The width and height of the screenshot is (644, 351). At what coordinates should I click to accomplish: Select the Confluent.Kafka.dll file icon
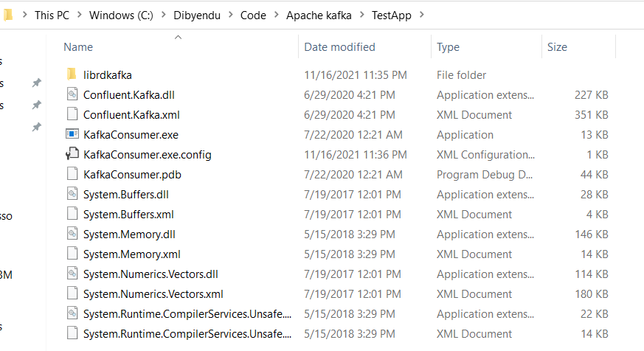72,94
